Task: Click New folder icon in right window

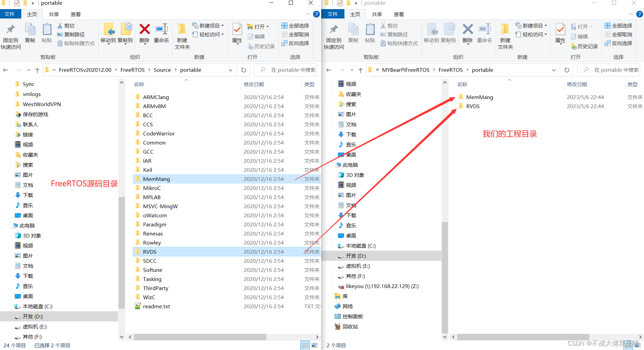Action: [505, 36]
